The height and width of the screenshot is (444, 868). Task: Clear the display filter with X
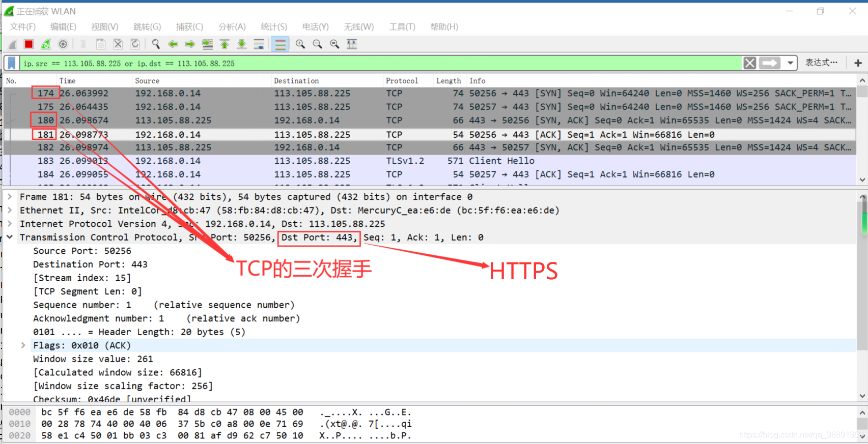(x=749, y=63)
